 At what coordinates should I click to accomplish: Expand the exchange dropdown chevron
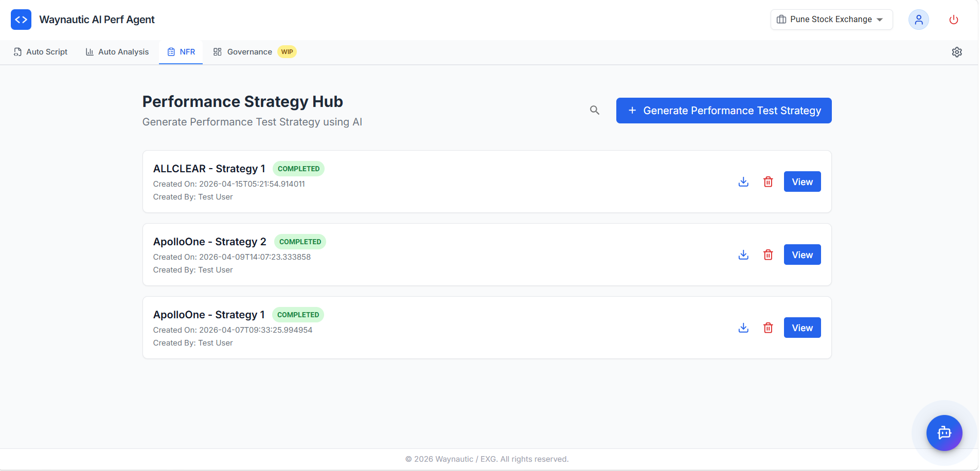880,20
